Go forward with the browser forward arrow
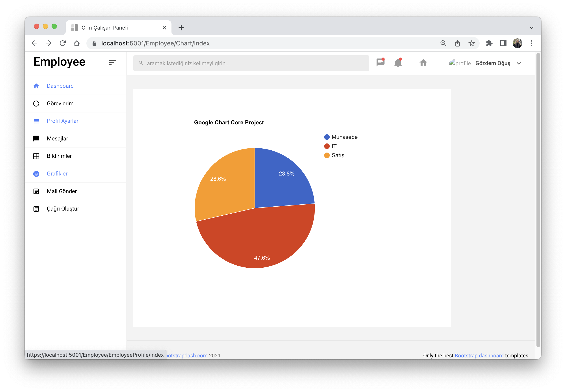The width and height of the screenshot is (566, 392). pyautogui.click(x=48, y=43)
